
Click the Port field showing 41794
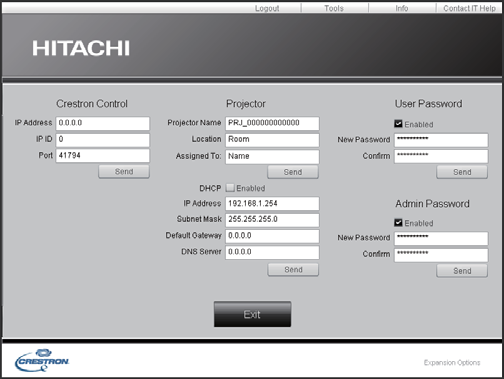[x=103, y=156]
